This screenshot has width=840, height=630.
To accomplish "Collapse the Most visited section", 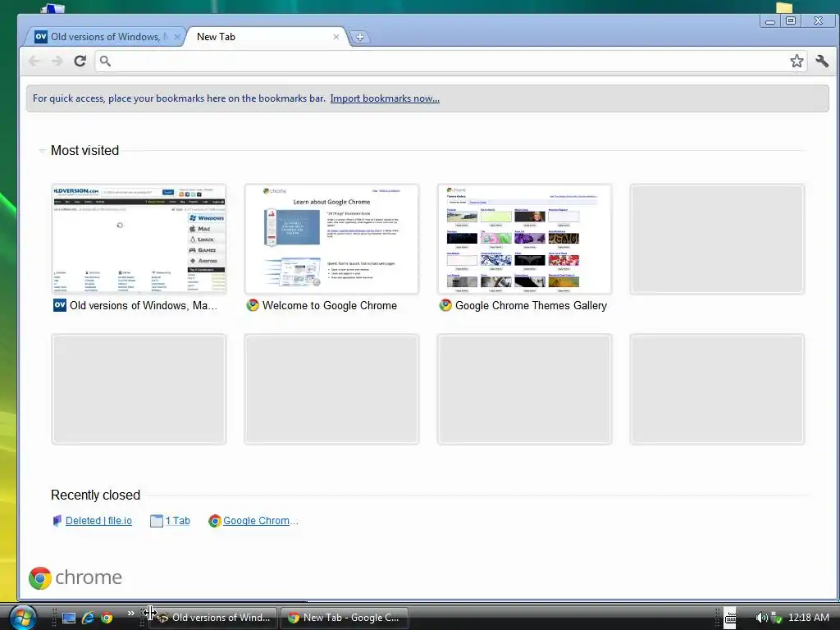I will pos(43,151).
